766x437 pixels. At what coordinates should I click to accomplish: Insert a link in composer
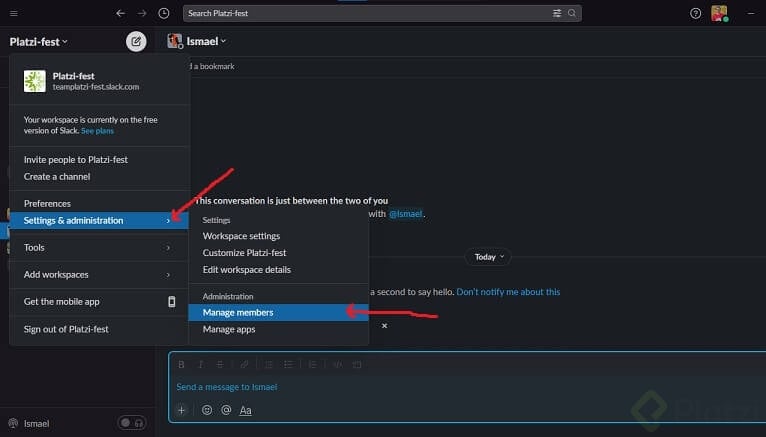[x=244, y=364]
